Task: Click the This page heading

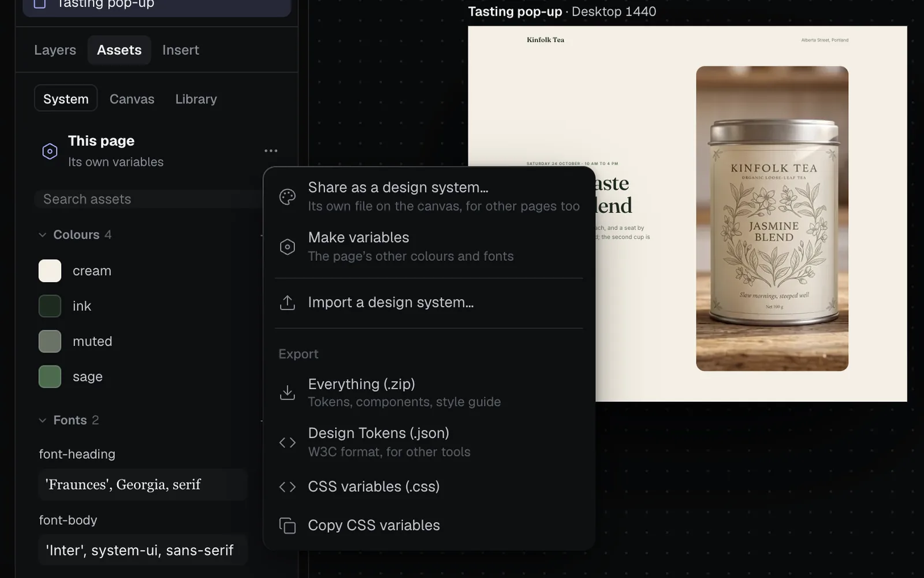Action: [101, 141]
